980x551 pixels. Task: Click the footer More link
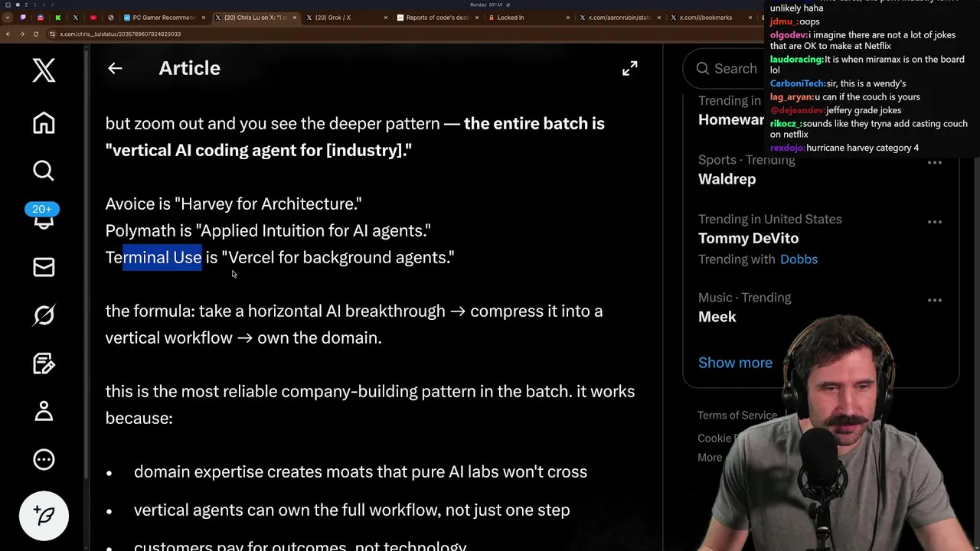coord(710,458)
